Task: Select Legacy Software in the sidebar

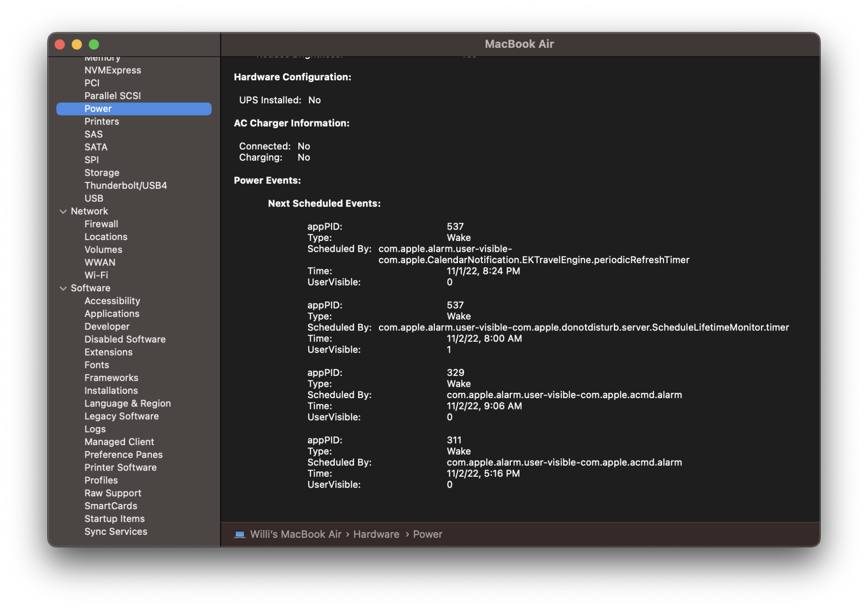Action: (x=122, y=416)
